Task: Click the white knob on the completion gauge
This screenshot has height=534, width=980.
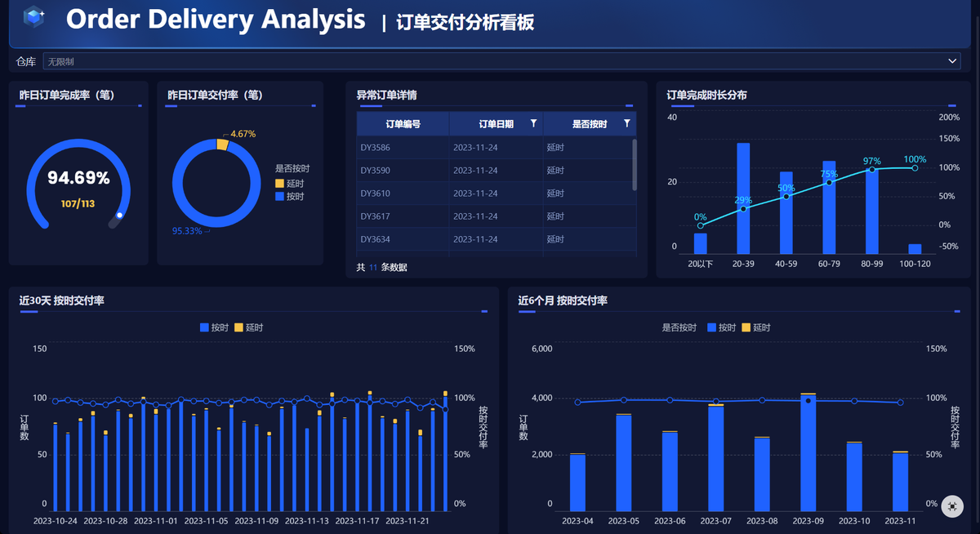Action: tap(120, 216)
